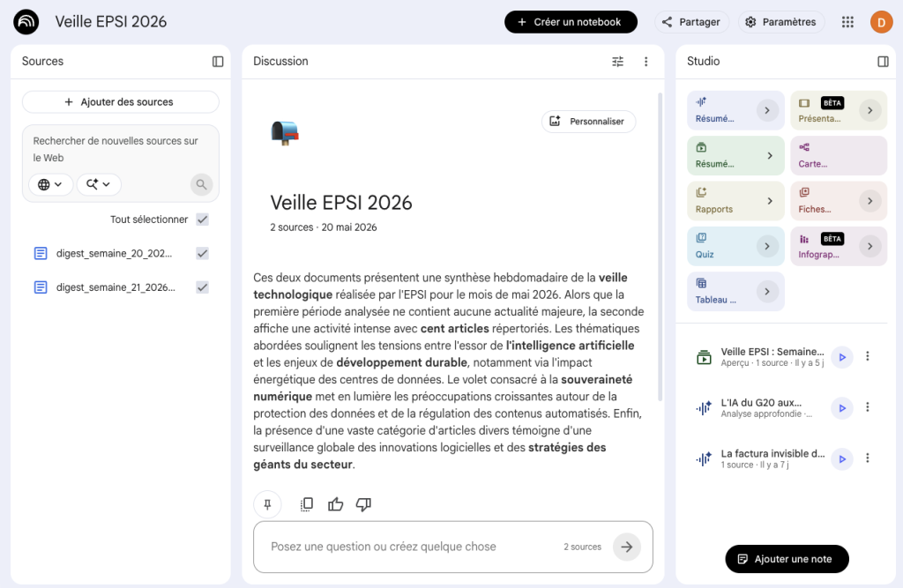Image resolution: width=903 pixels, height=588 pixels.
Task: Collapse the Sources panel icon
Action: [x=218, y=61]
